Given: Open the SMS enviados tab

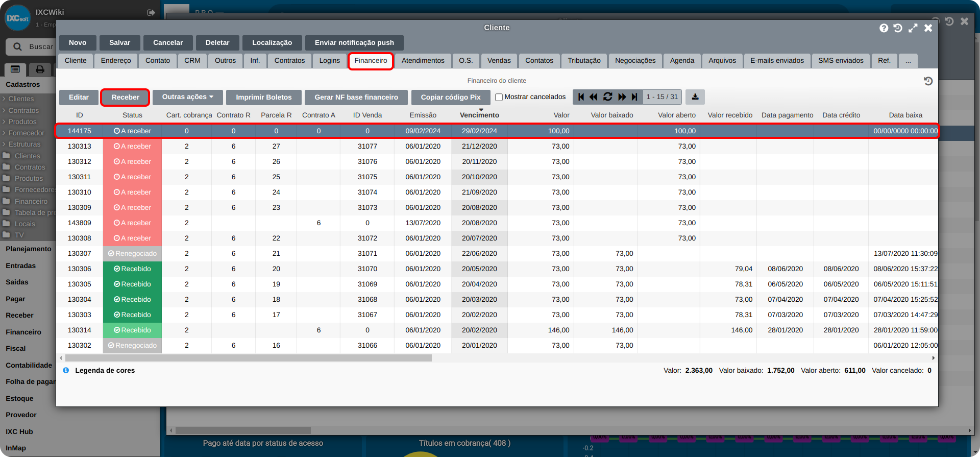Looking at the screenshot, I should pos(841,61).
